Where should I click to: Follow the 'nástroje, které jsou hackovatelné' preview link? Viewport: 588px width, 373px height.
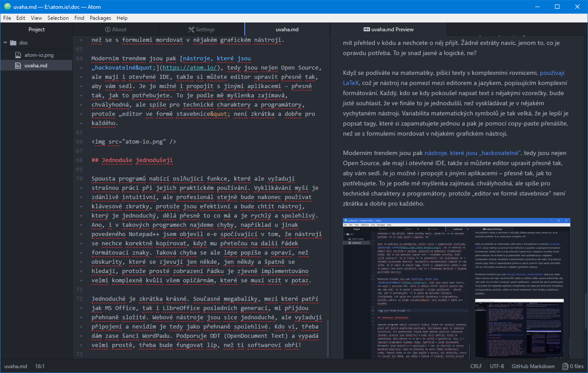473,153
